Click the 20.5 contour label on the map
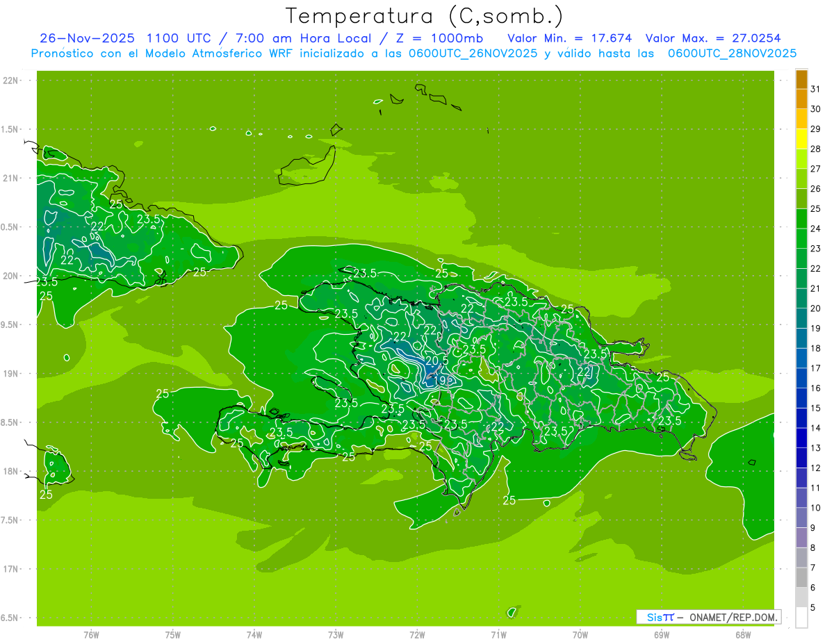This screenshot has width=834, height=644. click(436, 360)
